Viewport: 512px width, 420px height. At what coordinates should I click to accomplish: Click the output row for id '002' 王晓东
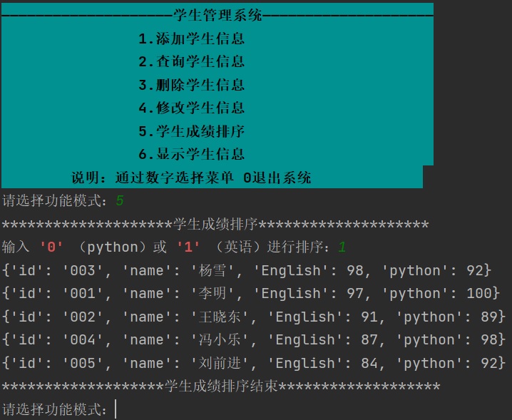coord(254,317)
